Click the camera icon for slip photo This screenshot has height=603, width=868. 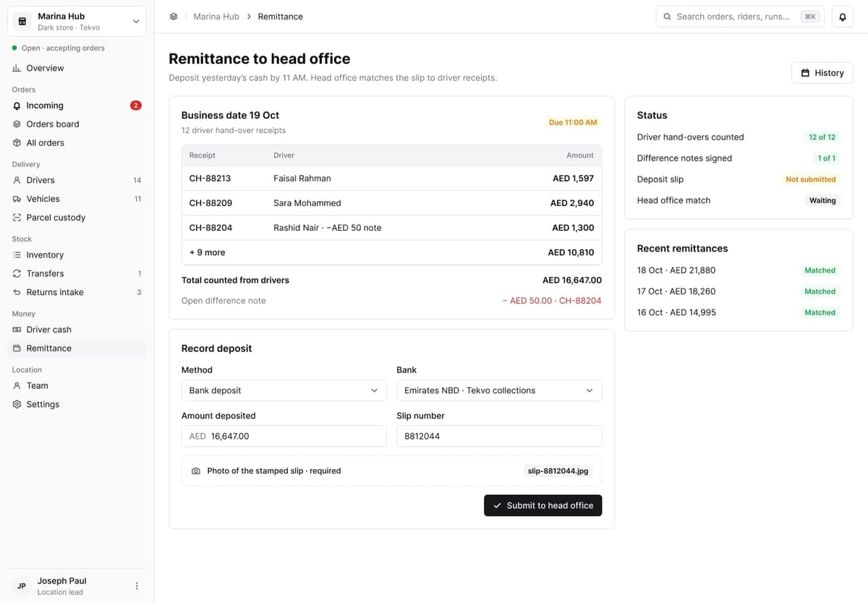[x=196, y=471]
